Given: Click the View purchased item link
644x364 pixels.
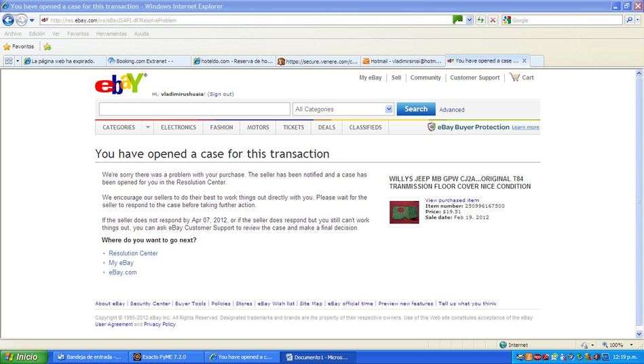Looking at the screenshot, I should (452, 200).
